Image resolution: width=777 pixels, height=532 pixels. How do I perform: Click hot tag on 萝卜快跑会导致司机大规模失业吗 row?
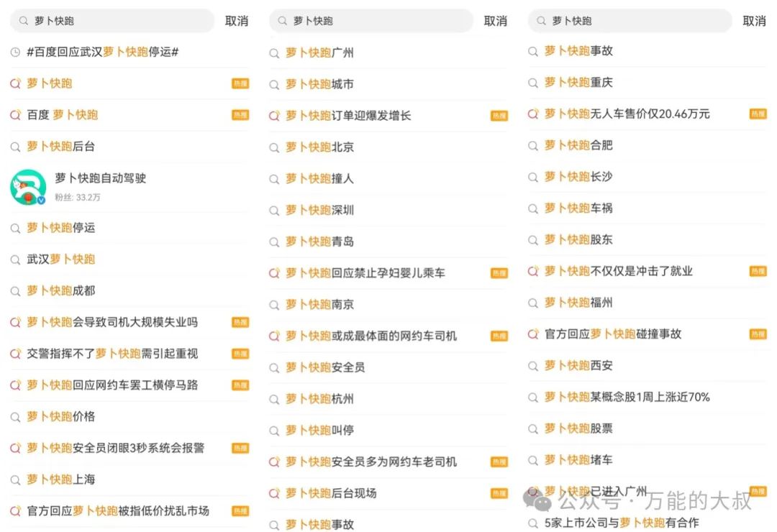[240, 322]
